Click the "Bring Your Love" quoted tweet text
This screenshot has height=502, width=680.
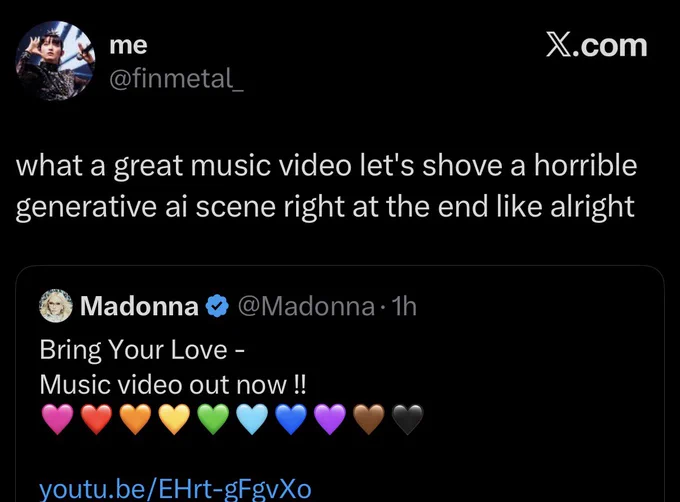tap(142, 349)
